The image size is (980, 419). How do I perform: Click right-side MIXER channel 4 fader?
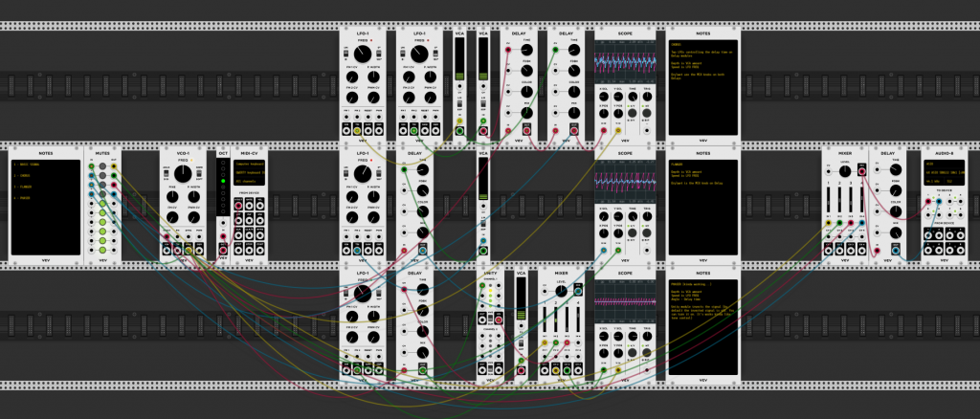(x=862, y=200)
